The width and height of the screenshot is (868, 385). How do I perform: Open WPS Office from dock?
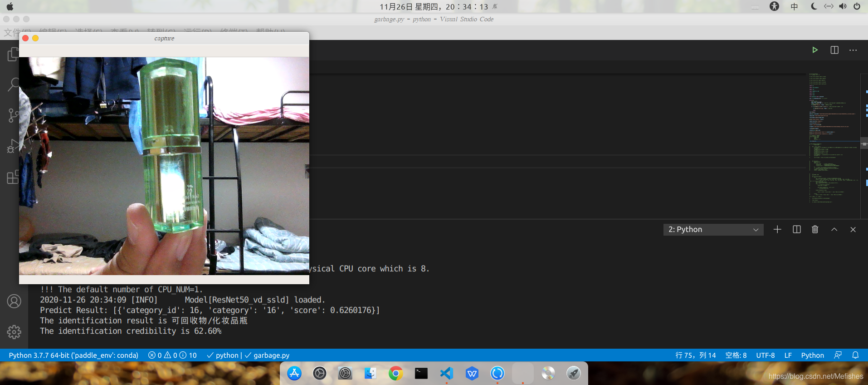(472, 373)
